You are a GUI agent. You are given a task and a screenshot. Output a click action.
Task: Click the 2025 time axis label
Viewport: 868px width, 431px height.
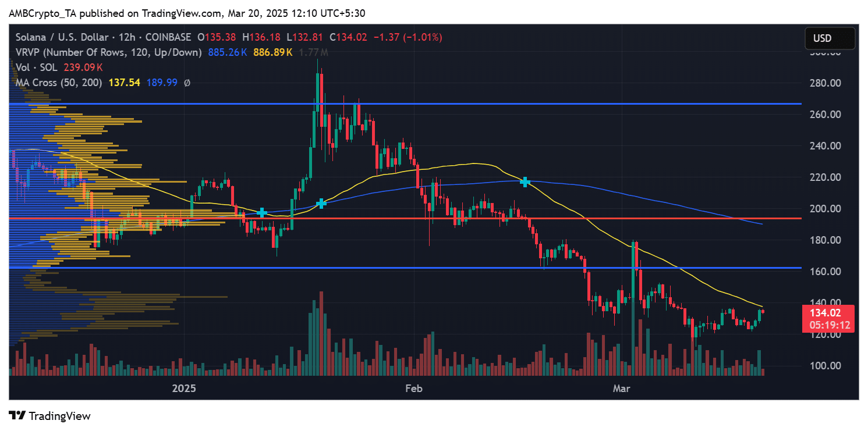tap(183, 387)
